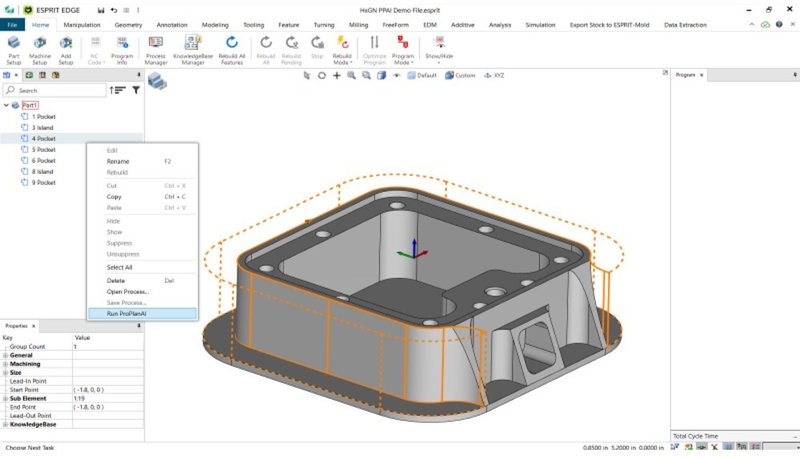Select Run ProPlanAI in context menu

click(142, 314)
